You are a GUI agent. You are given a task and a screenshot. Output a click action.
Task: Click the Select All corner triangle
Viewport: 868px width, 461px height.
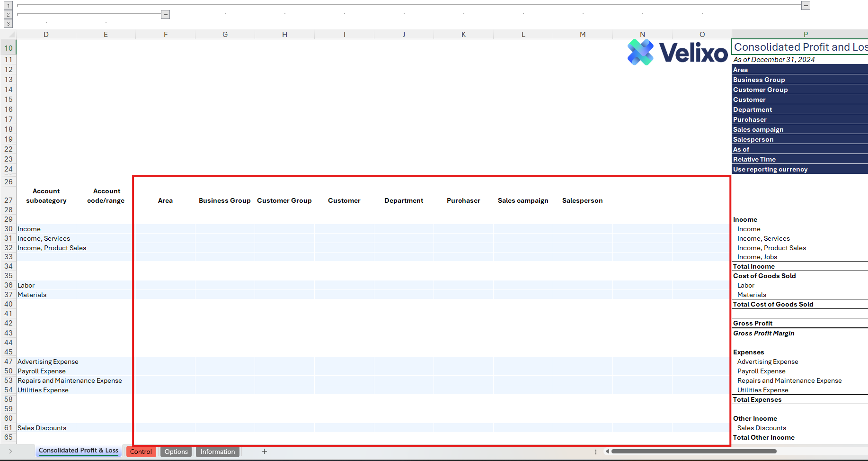tap(11, 35)
